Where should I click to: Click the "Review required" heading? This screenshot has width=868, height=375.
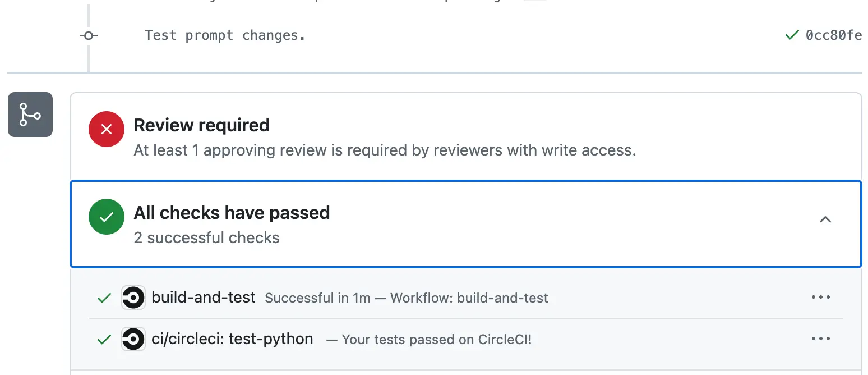(x=201, y=125)
